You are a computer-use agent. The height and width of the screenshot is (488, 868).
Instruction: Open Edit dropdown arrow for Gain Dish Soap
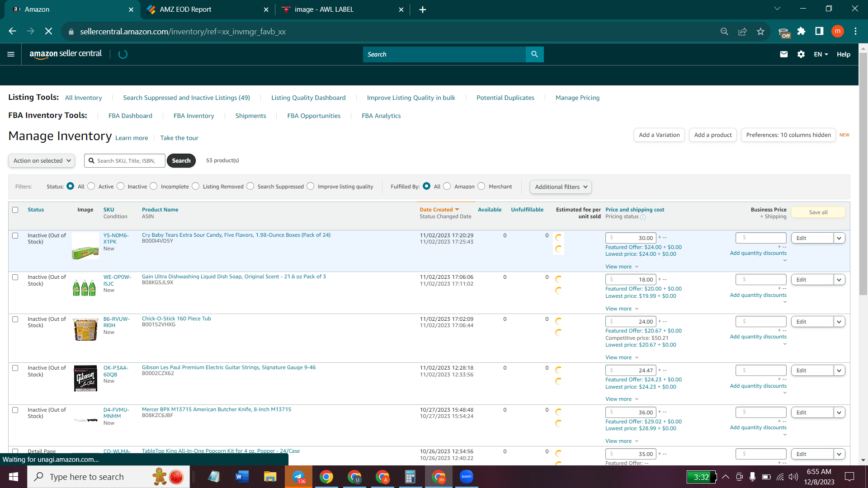[840, 280]
